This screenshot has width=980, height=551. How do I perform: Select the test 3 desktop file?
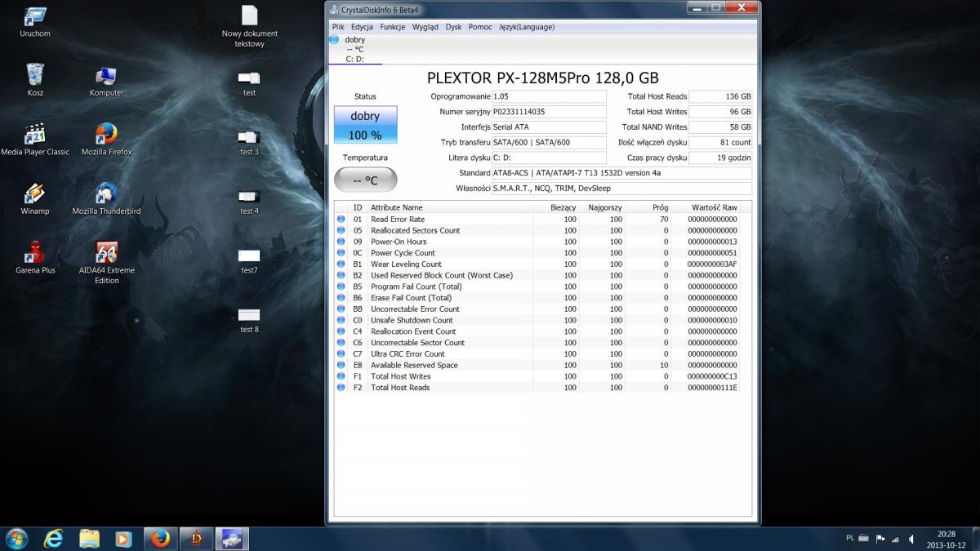(x=249, y=142)
